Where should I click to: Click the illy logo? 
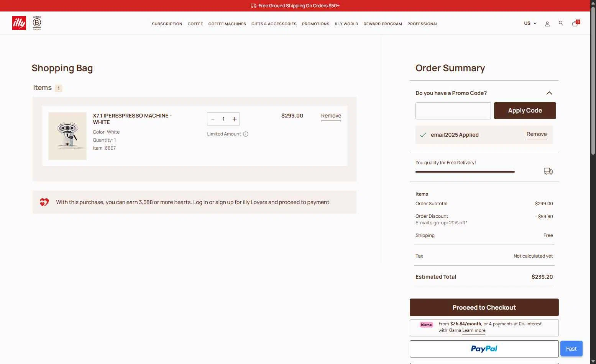19,23
